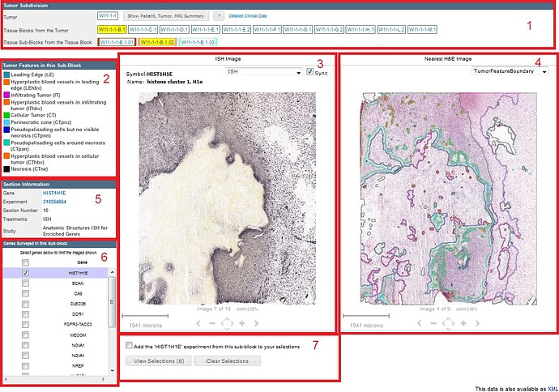Select tissue block W11-1-1-E.2
Viewport: 559px width, 392px height.
pyautogui.click(x=237, y=30)
